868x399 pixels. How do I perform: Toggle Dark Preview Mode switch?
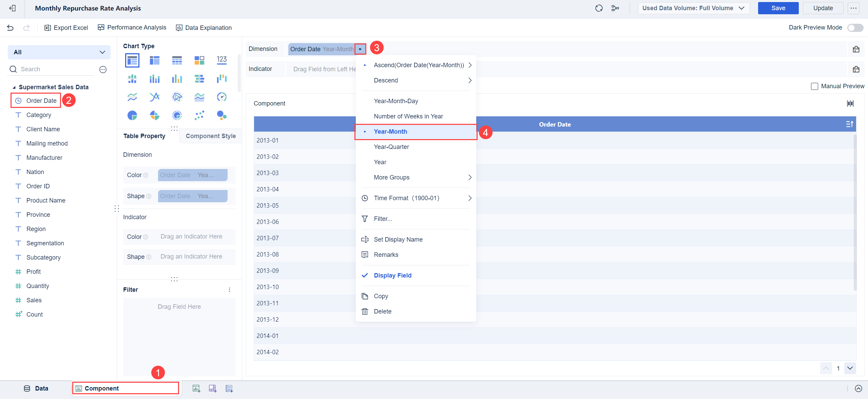point(855,28)
